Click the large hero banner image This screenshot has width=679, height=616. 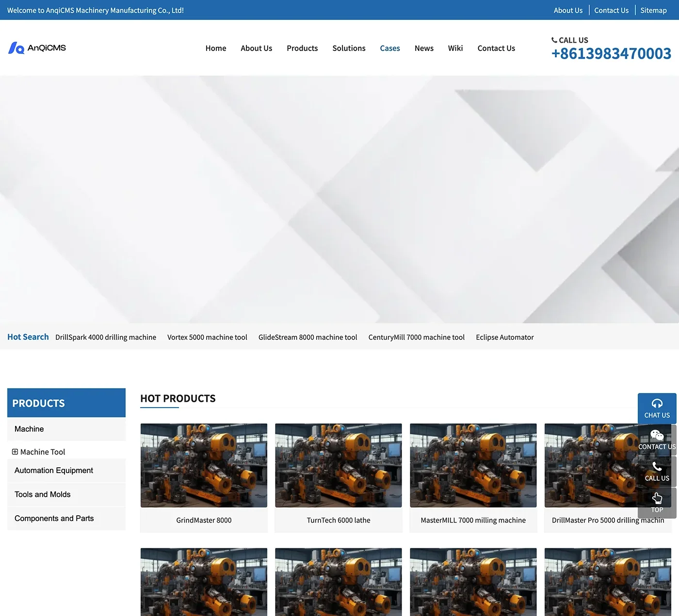[339, 199]
